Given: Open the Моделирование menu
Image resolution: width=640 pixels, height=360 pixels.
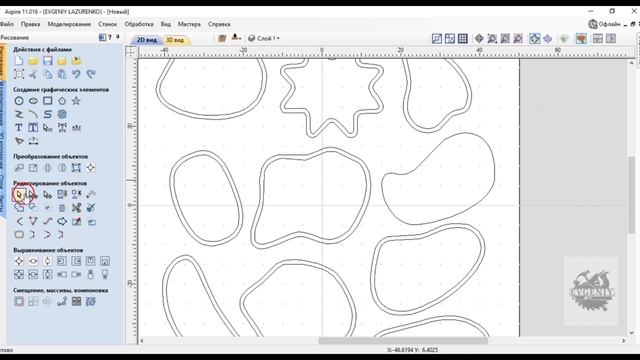Looking at the screenshot, I should click(69, 24).
